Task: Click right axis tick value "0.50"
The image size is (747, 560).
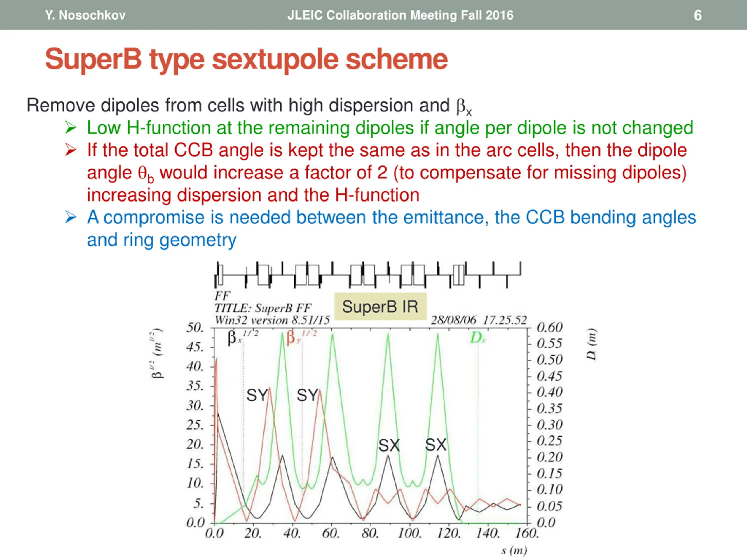Action: point(550,360)
